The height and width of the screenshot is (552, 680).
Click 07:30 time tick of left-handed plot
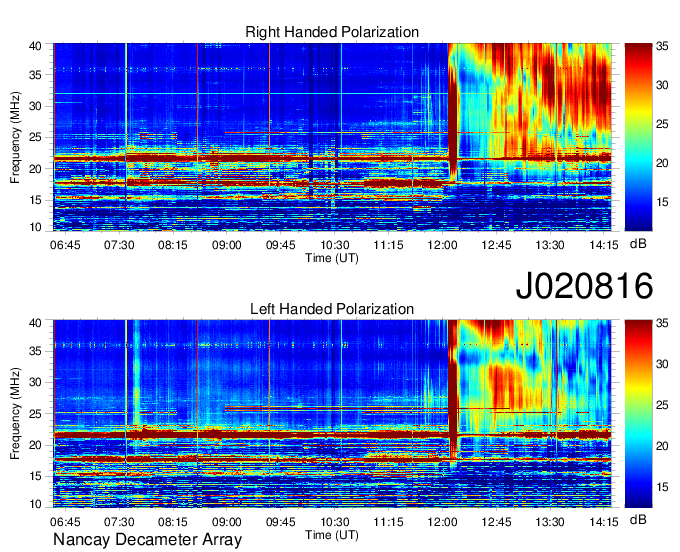[x=119, y=521]
